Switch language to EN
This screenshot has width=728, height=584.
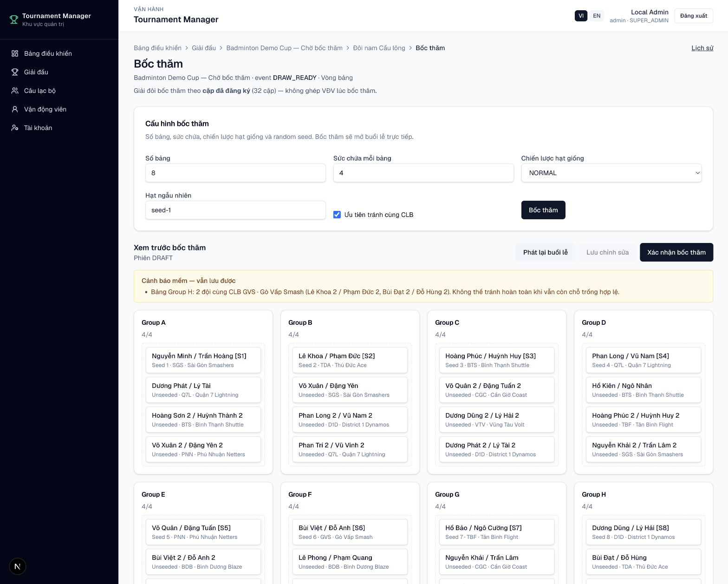pos(597,16)
